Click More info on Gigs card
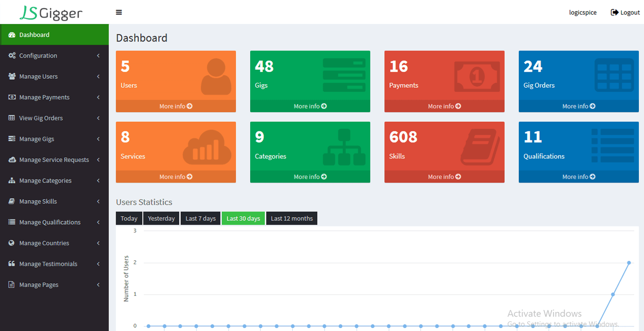The image size is (644, 331). [x=310, y=106]
